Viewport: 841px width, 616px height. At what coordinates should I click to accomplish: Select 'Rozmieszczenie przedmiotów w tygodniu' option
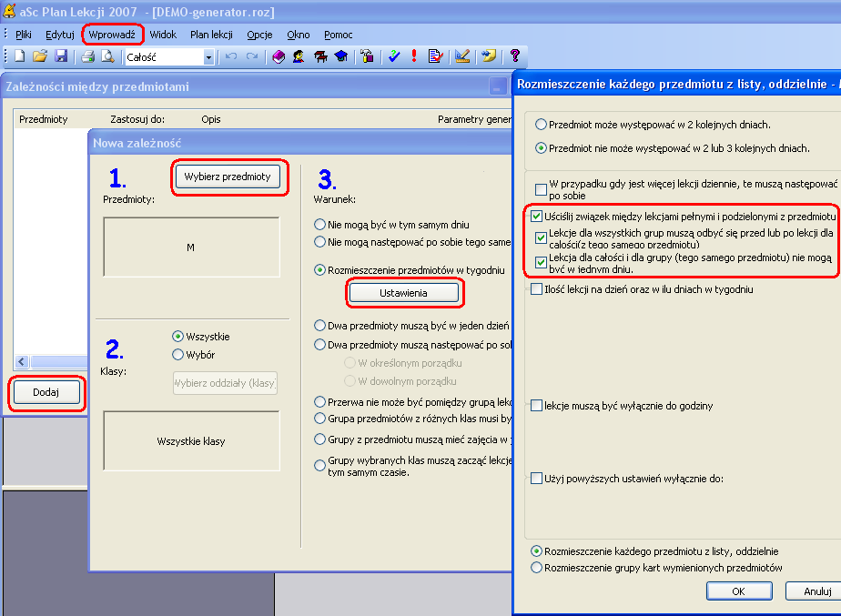319,270
